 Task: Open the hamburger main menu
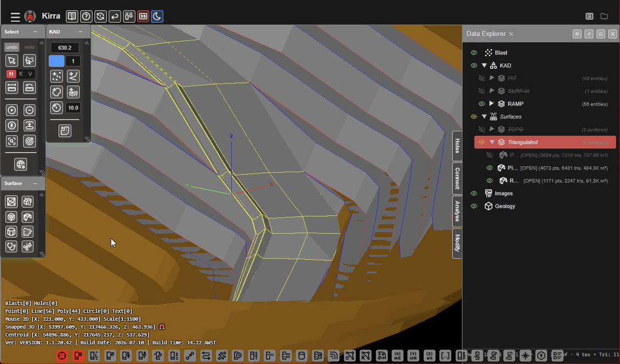(16, 17)
